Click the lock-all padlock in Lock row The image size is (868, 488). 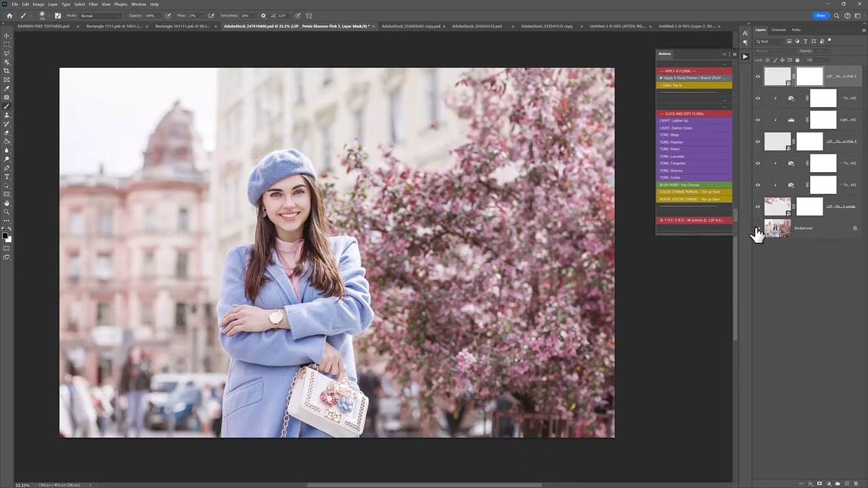pyautogui.click(x=797, y=60)
